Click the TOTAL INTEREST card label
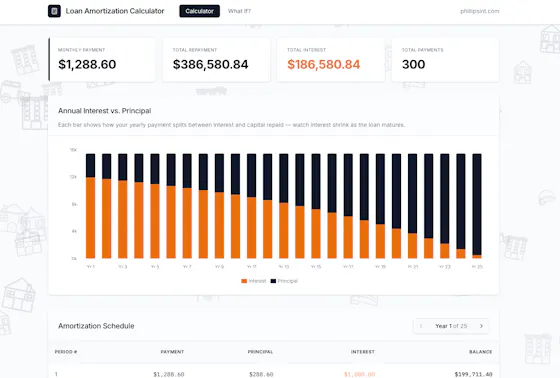This screenshot has width=560, height=378. (306, 50)
